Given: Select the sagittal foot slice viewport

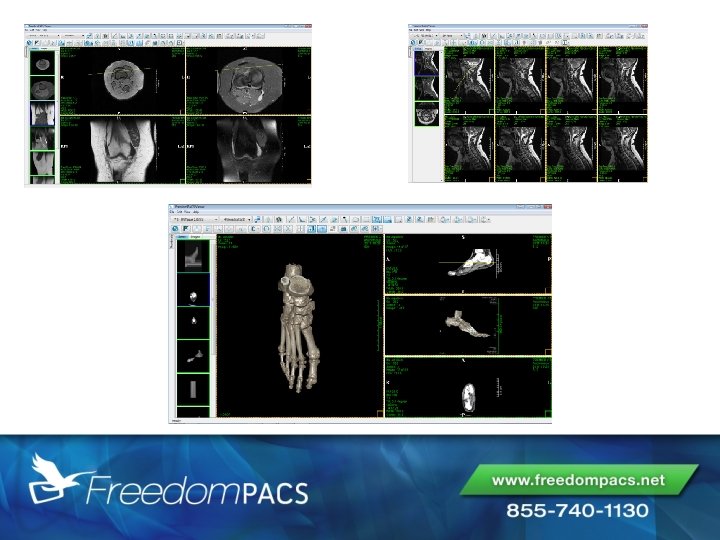Looking at the screenshot, I should pyautogui.click(x=468, y=264).
